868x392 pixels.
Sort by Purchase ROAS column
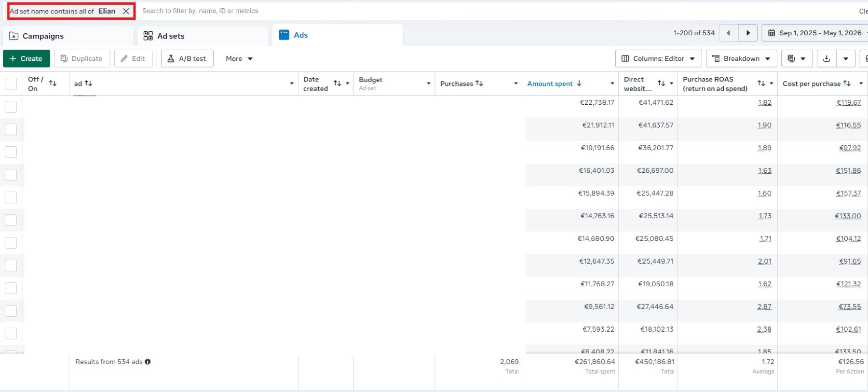click(x=761, y=84)
